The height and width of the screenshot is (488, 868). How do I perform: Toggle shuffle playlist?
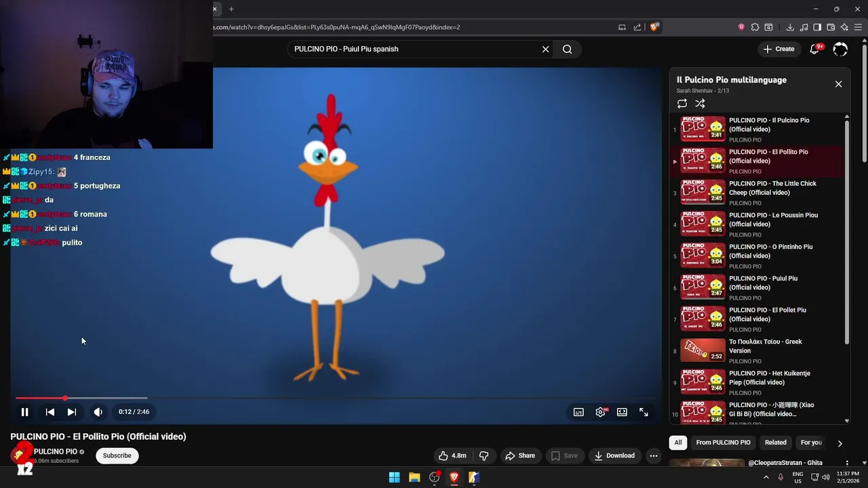tap(700, 104)
